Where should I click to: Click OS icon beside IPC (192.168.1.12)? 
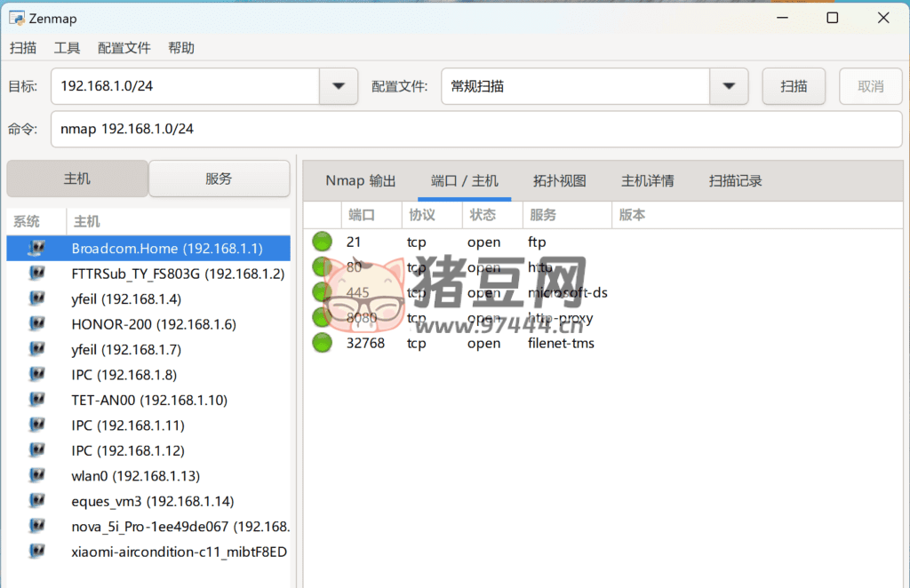click(x=36, y=450)
